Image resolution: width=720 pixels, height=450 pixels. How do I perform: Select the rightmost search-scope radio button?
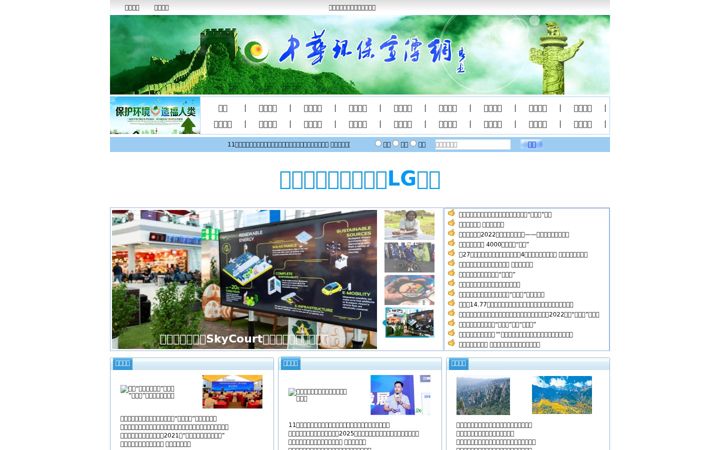point(413,144)
